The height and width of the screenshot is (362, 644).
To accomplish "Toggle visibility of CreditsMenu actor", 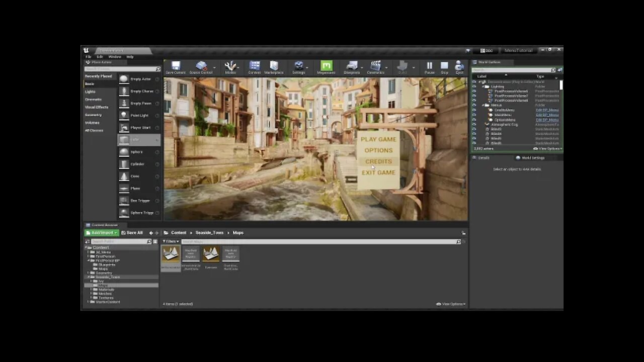I will coord(474,110).
